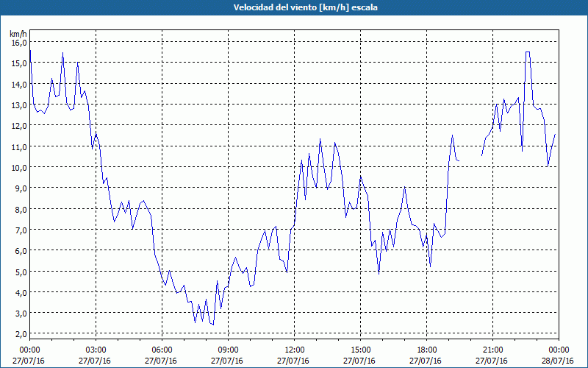
Task: Click the 06:00 time axis label
Action: tap(162, 350)
